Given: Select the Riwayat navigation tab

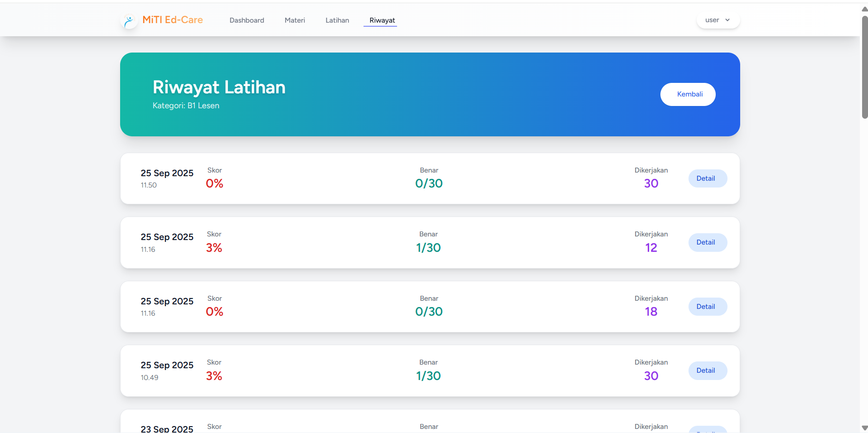Looking at the screenshot, I should pyautogui.click(x=382, y=20).
